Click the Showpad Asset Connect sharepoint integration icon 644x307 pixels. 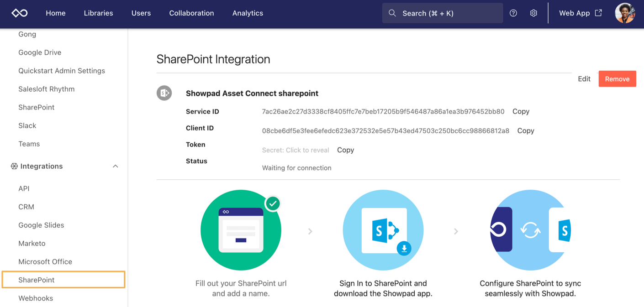(x=164, y=93)
